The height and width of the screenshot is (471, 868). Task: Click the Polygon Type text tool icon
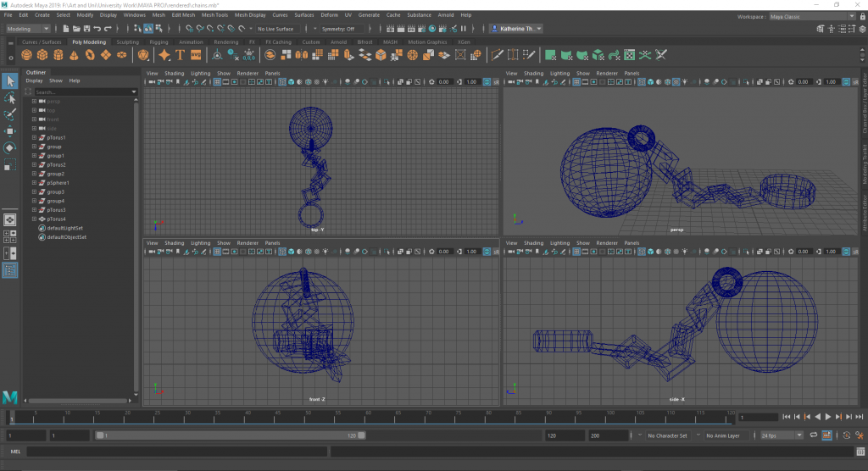click(181, 55)
